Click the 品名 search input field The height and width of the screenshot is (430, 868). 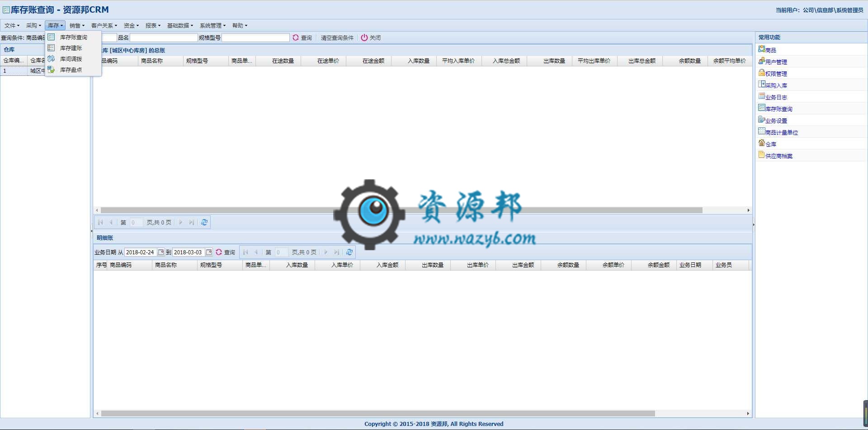click(x=164, y=37)
